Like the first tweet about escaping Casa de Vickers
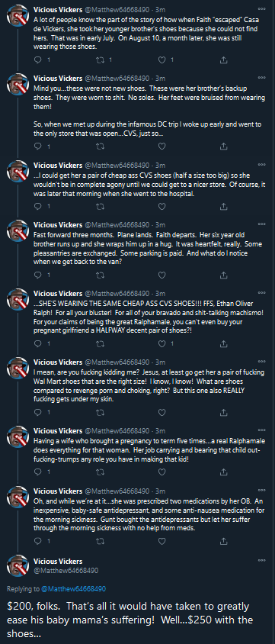The width and height of the screenshot is (275, 644). (x=161, y=60)
